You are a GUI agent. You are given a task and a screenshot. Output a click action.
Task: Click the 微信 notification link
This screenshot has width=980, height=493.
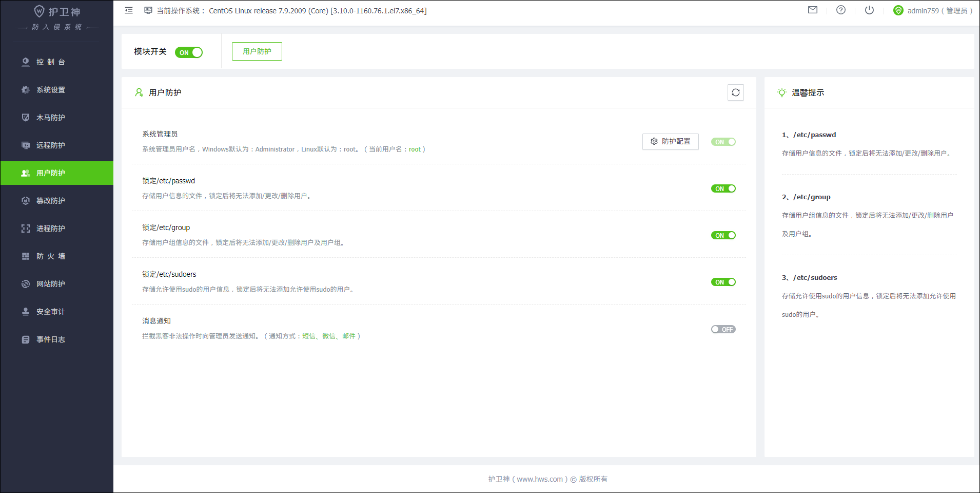coord(329,336)
